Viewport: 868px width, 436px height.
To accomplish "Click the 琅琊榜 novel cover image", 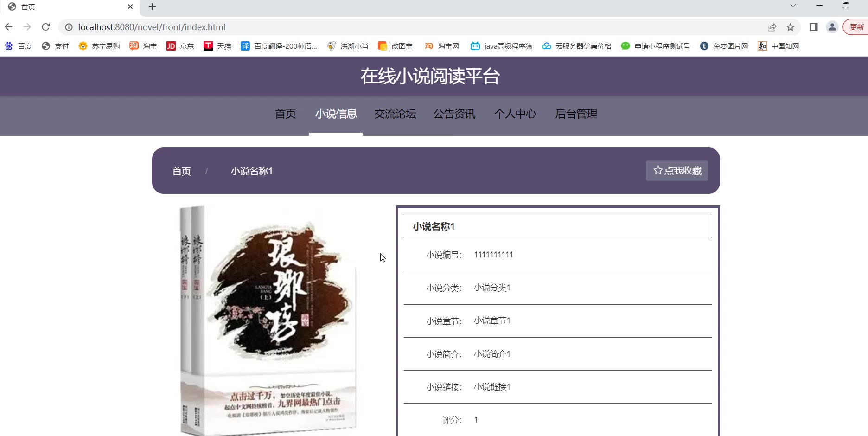I will 268,321.
